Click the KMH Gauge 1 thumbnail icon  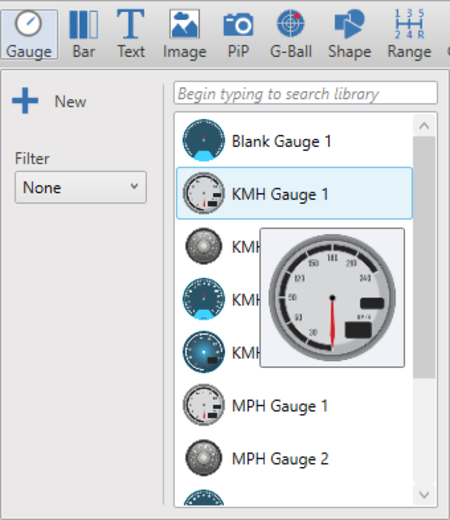[204, 193]
